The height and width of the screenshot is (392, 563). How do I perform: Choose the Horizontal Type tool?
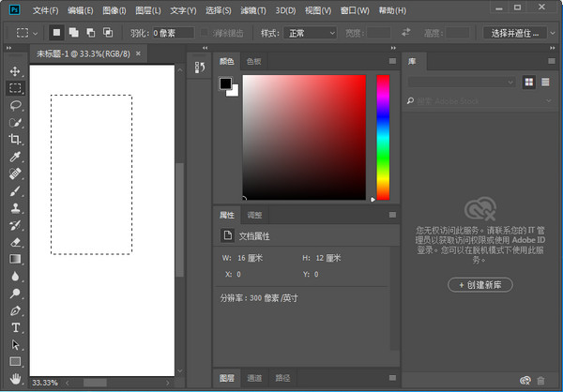(15, 327)
